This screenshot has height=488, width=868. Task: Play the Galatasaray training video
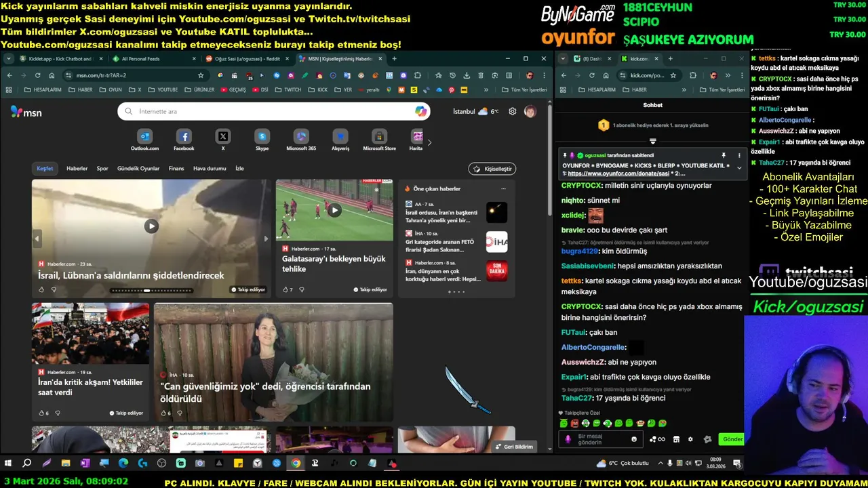click(334, 210)
